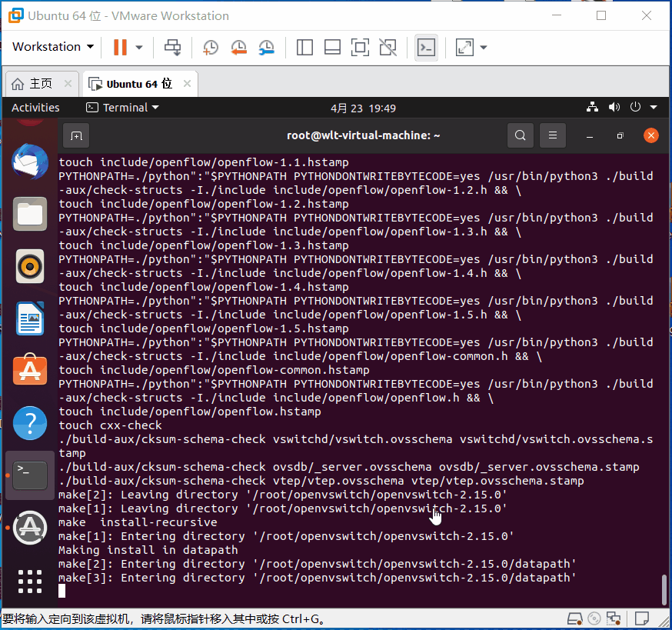Take a snapshot of the VM
Screen dimensions: 672x630
(211, 47)
